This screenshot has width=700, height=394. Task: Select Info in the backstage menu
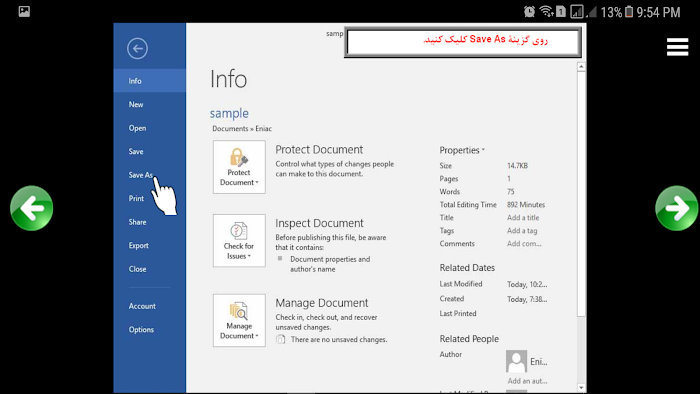click(x=150, y=81)
